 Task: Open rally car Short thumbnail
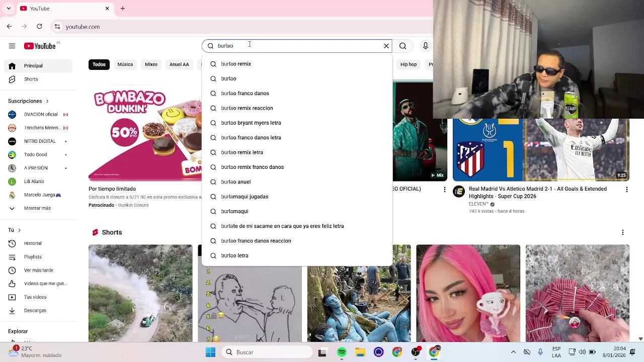140,293
